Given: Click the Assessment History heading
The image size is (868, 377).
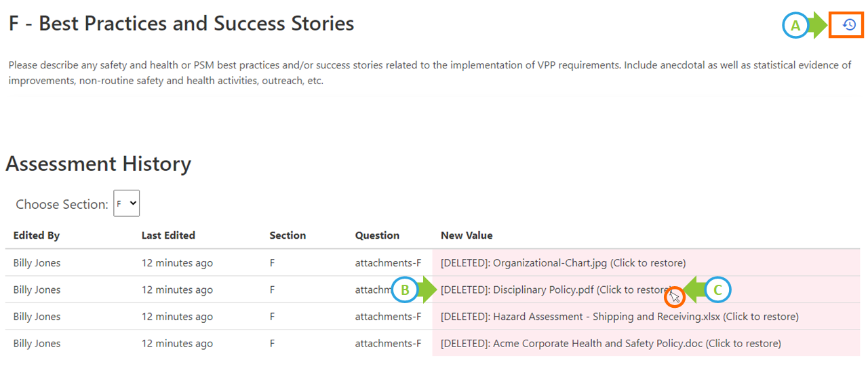Looking at the screenshot, I should (98, 164).
